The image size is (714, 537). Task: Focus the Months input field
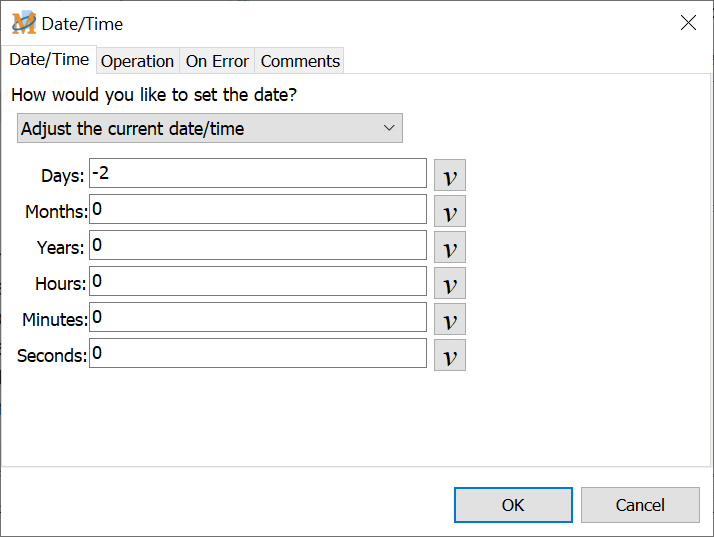tap(257, 209)
